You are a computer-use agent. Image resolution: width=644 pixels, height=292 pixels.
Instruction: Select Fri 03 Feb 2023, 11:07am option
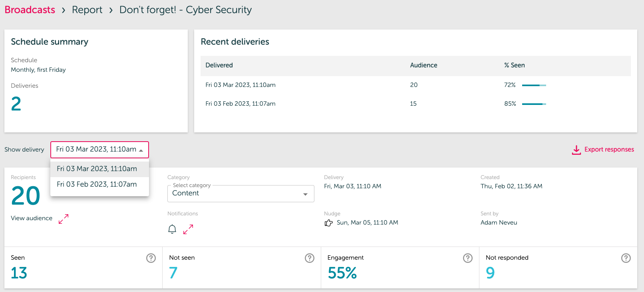pos(99,184)
